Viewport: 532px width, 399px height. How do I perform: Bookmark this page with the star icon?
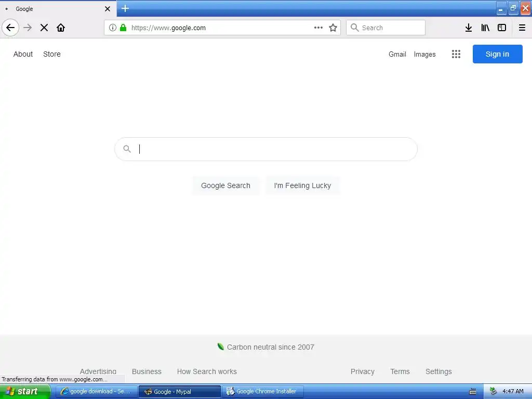point(333,28)
